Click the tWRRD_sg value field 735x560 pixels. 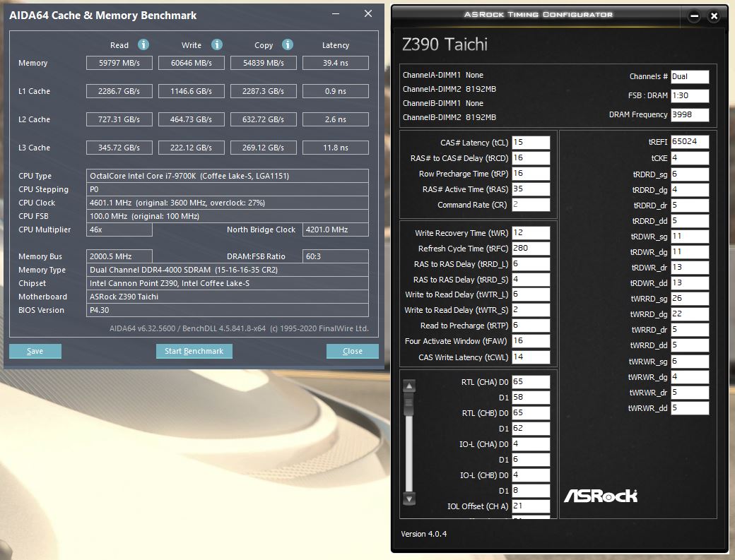690,299
